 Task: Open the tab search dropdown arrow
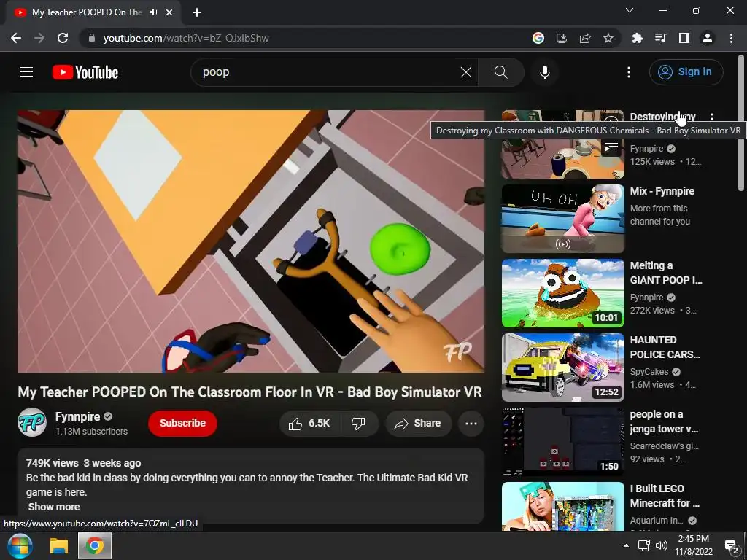[630, 10]
